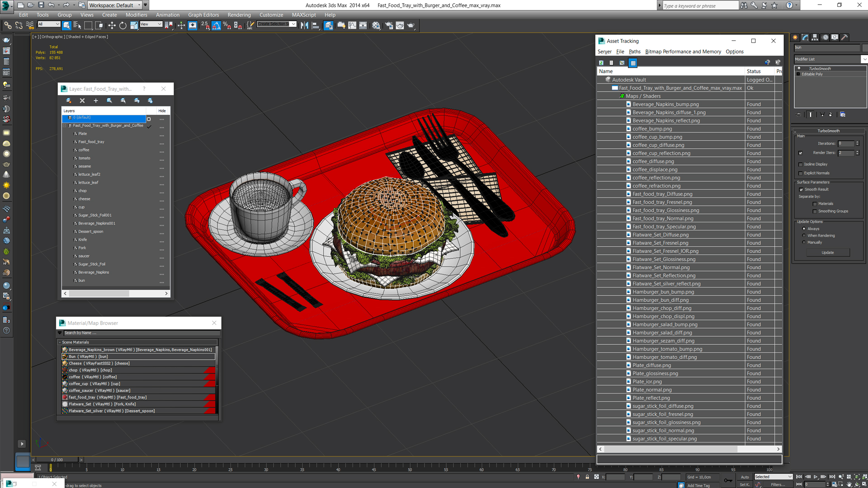
Task: Uncheck Smooth Result option
Action: 801,190
